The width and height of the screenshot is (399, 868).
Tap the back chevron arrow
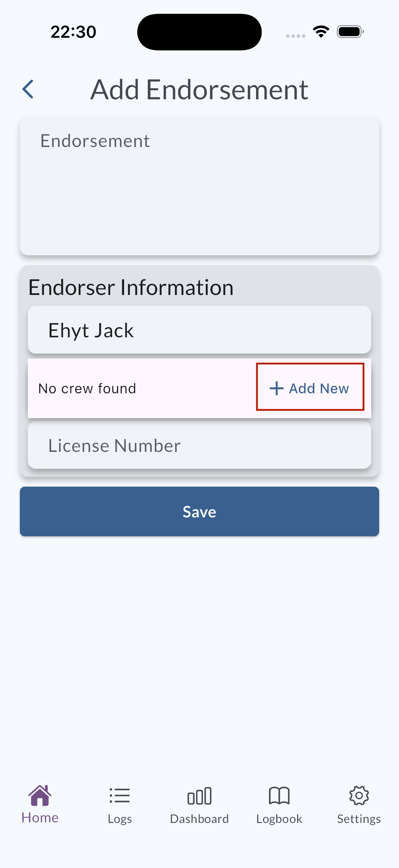click(x=28, y=89)
